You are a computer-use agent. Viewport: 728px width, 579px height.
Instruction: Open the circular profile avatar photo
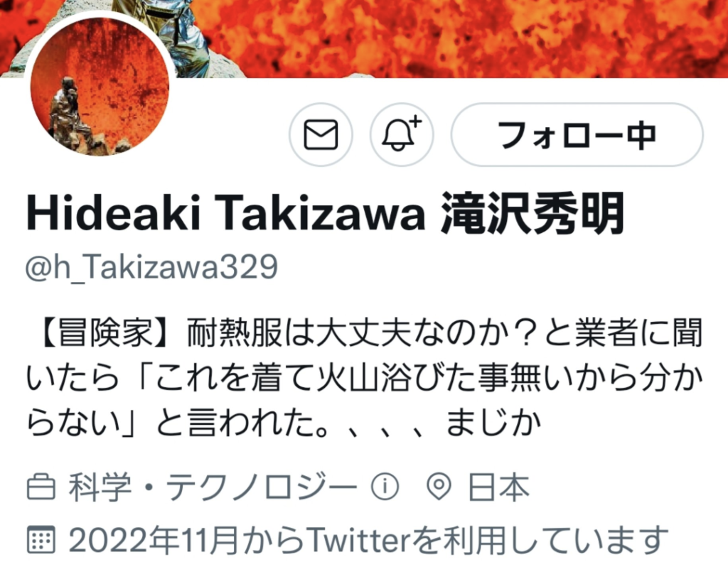click(100, 86)
